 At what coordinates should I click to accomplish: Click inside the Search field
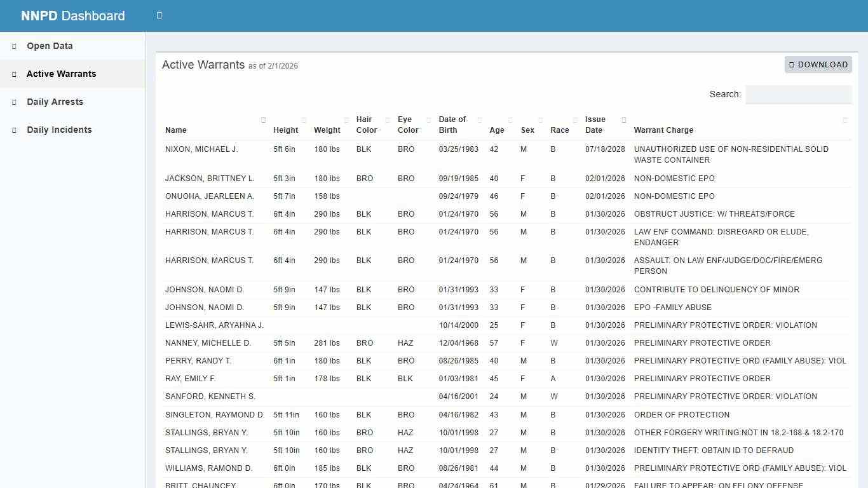click(x=798, y=94)
